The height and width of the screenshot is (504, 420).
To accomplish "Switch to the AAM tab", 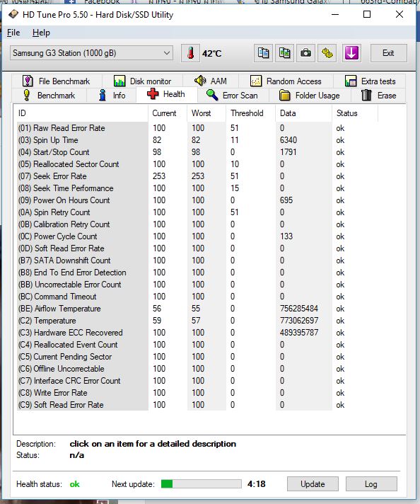I will click(x=211, y=81).
